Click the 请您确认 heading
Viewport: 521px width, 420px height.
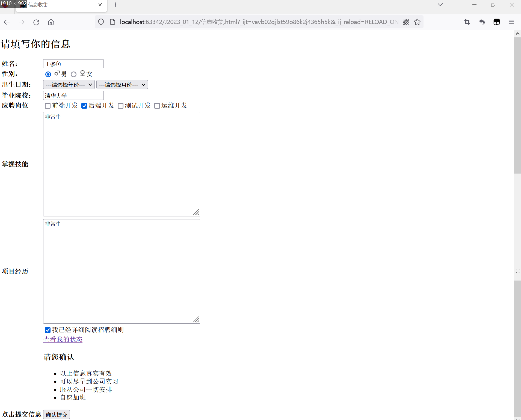click(x=59, y=357)
